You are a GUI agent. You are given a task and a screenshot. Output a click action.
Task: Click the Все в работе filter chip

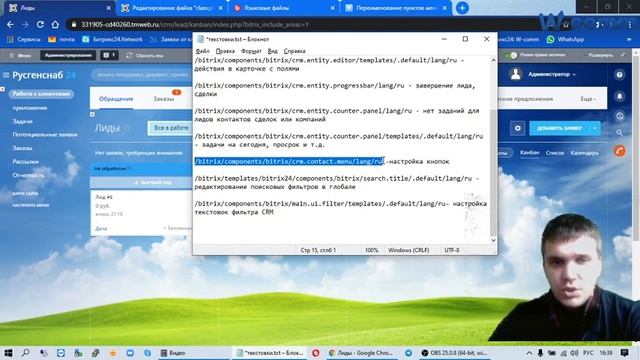[171, 128]
